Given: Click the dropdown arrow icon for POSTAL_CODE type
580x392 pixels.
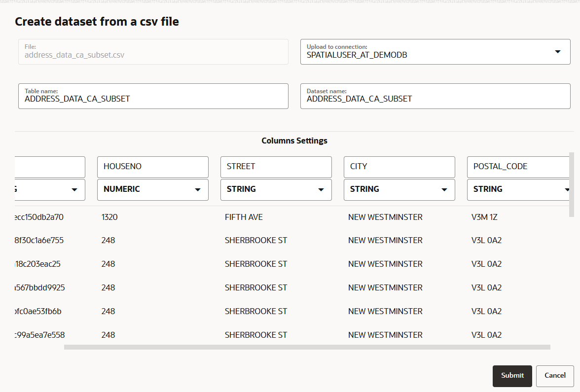Looking at the screenshot, I should pyautogui.click(x=566, y=189).
